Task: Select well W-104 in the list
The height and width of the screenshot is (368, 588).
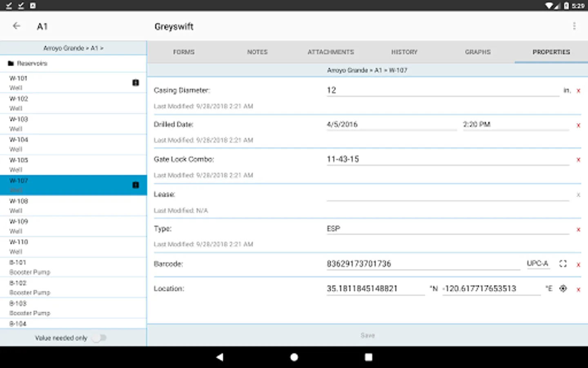Action: click(x=73, y=144)
